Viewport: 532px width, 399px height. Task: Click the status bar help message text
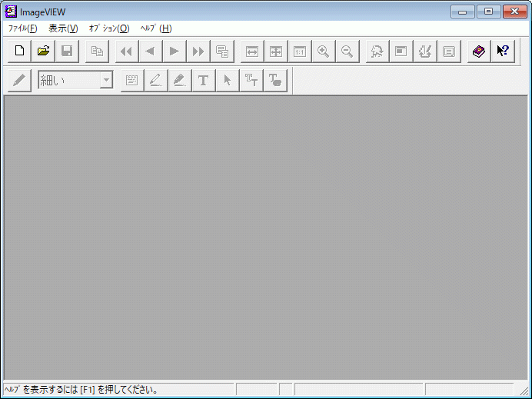point(81,390)
